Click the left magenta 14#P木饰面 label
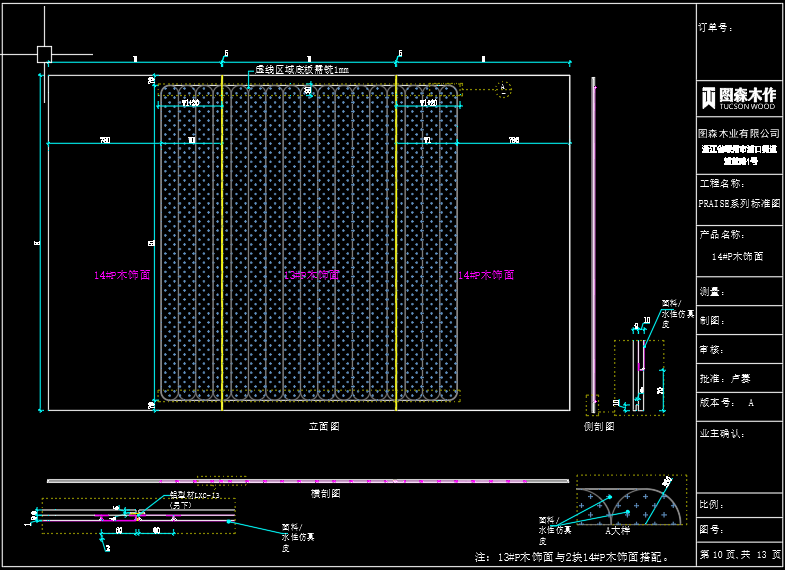Image resolution: width=785 pixels, height=570 pixels. (122, 275)
